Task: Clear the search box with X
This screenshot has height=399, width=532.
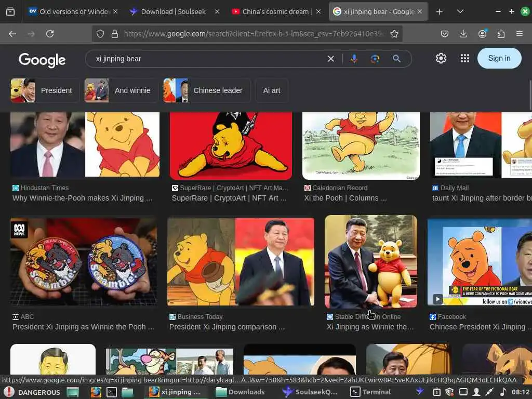Action: point(331,59)
